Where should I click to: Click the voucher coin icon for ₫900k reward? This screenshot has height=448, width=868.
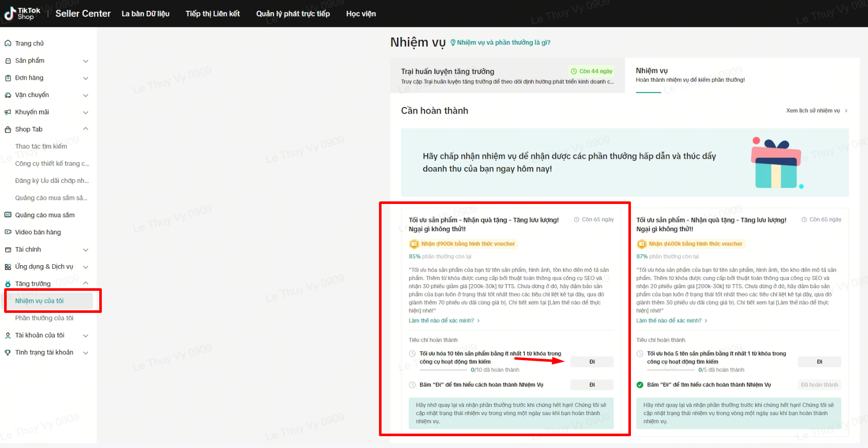click(x=413, y=244)
